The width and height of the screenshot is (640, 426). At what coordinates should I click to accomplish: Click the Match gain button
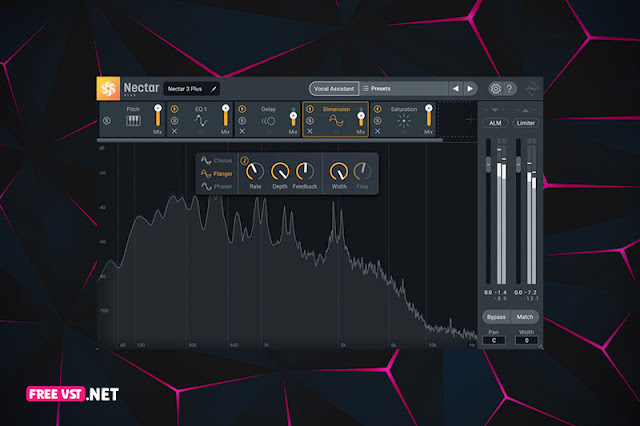click(525, 317)
